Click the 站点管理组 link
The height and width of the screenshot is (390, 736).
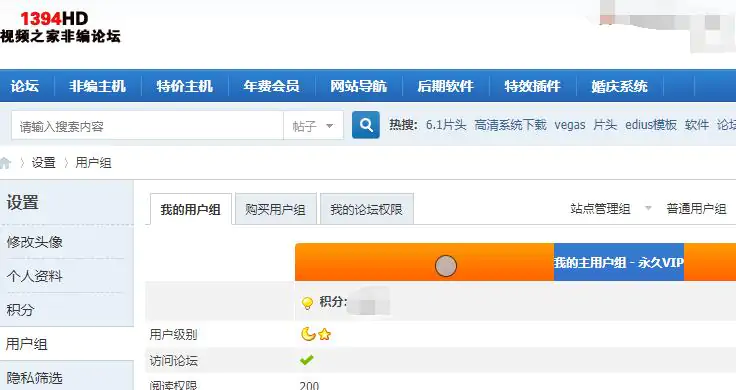coord(600,208)
